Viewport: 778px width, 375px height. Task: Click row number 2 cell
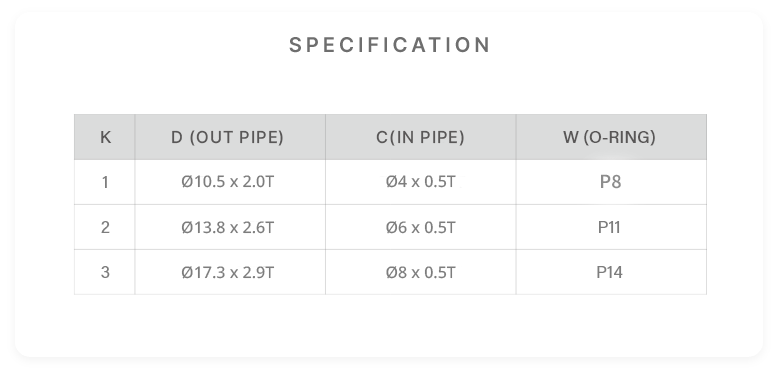[105, 227]
